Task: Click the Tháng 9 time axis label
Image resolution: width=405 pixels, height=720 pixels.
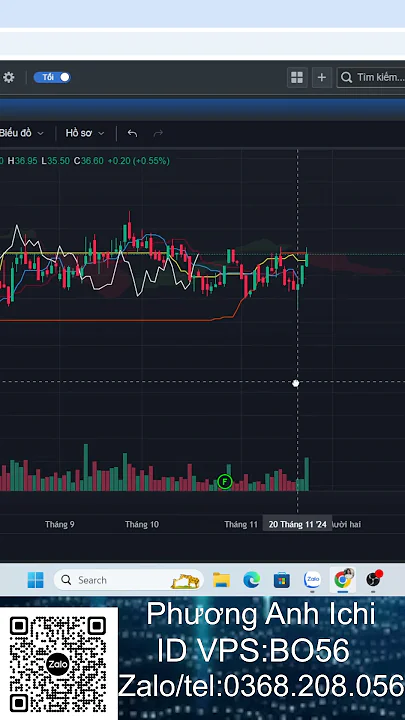Action: (x=60, y=524)
